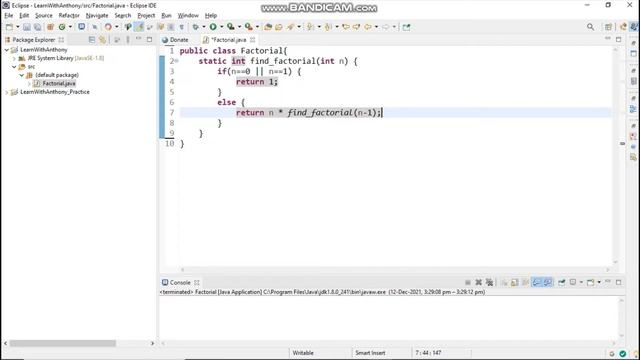The image size is (640, 360).
Task: Collapse the (default package) node
Action: point(22,75)
